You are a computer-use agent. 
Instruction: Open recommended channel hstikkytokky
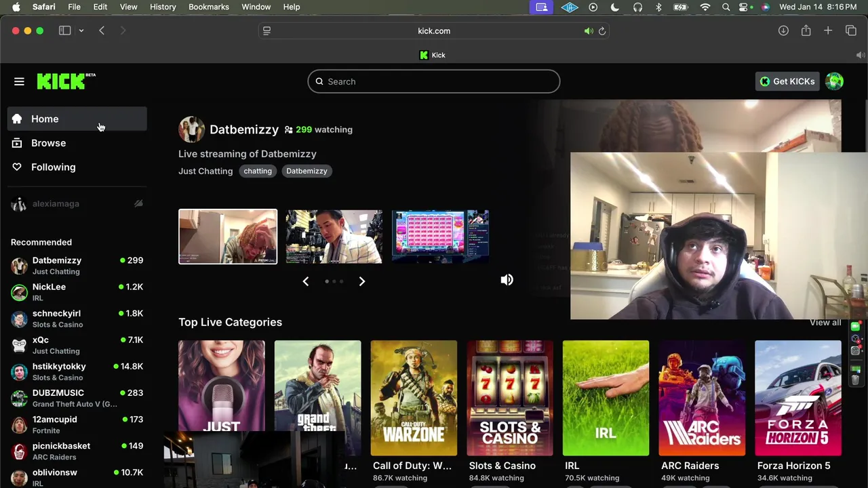77,371
